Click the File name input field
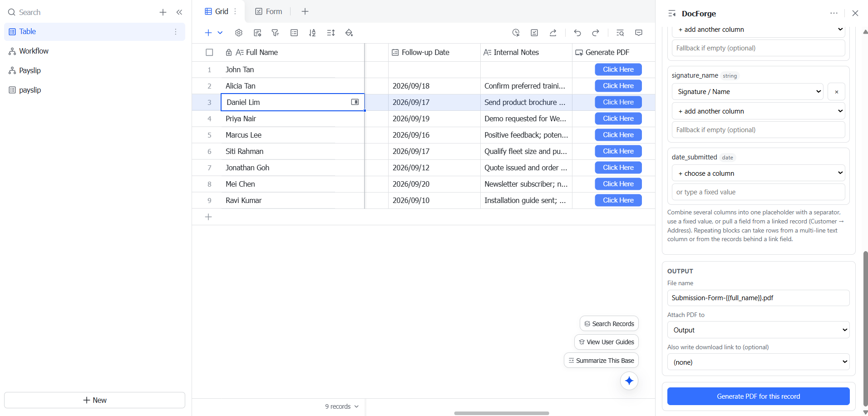Screen dimensions: 868x416 758,298
